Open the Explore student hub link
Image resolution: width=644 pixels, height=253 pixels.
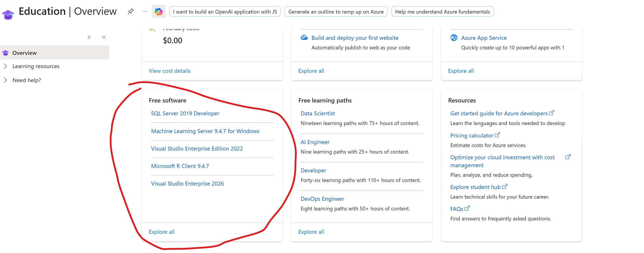[x=475, y=187]
